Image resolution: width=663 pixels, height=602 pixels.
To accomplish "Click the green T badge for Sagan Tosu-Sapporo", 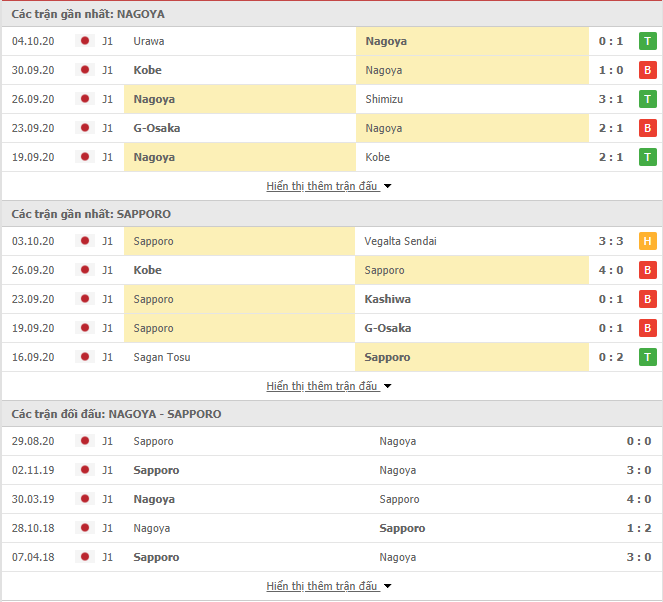I will (647, 357).
